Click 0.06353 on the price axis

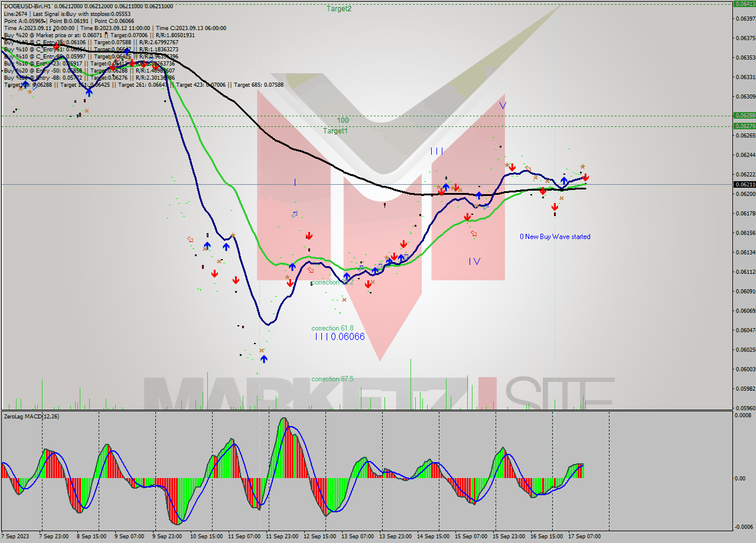(x=745, y=57)
